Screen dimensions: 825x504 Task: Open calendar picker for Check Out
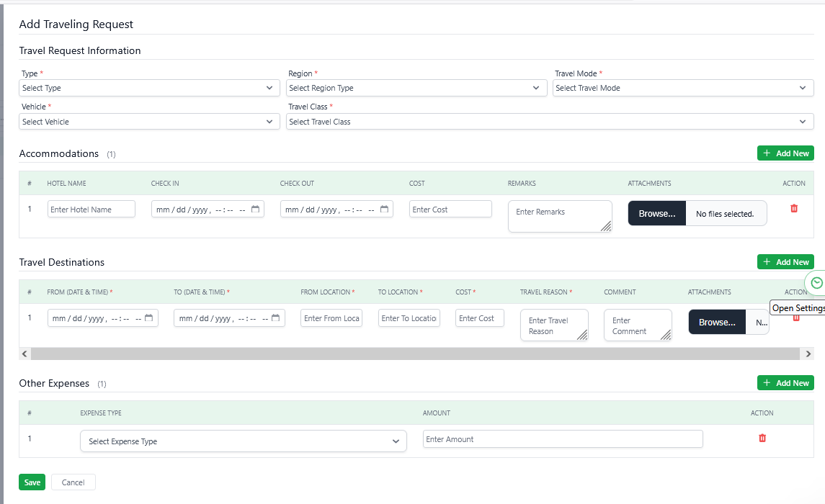384,210
